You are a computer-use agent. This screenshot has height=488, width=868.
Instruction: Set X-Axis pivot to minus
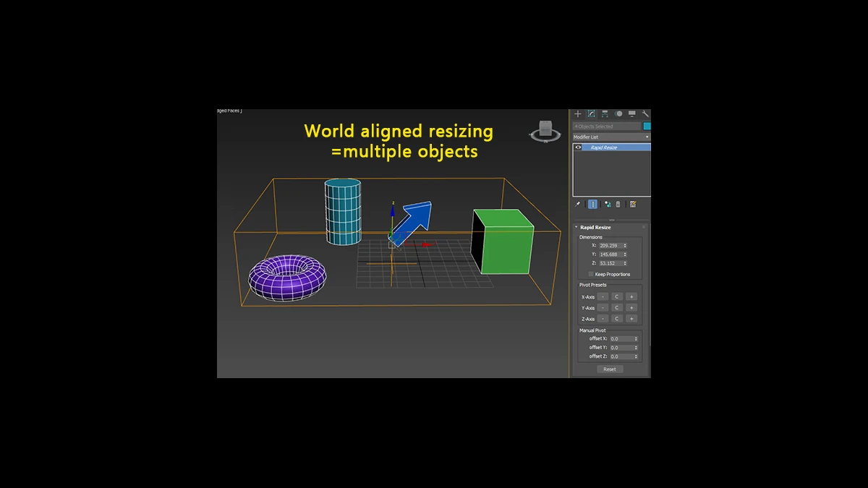(x=603, y=296)
